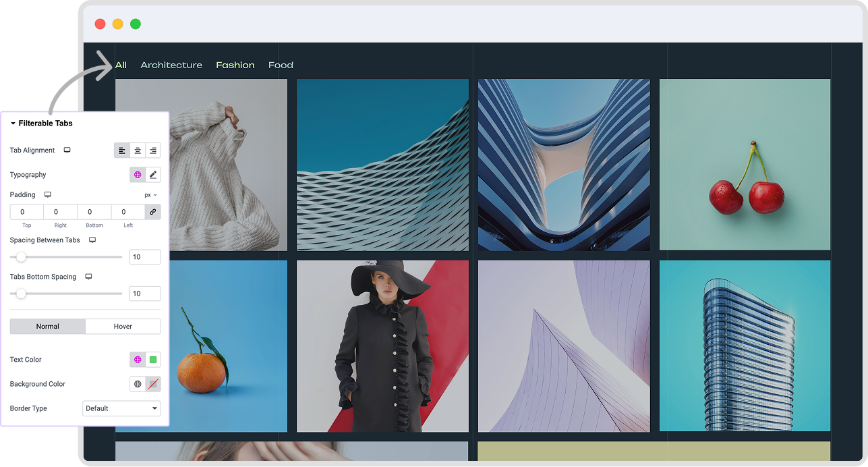Click the All filter link

pos(121,65)
